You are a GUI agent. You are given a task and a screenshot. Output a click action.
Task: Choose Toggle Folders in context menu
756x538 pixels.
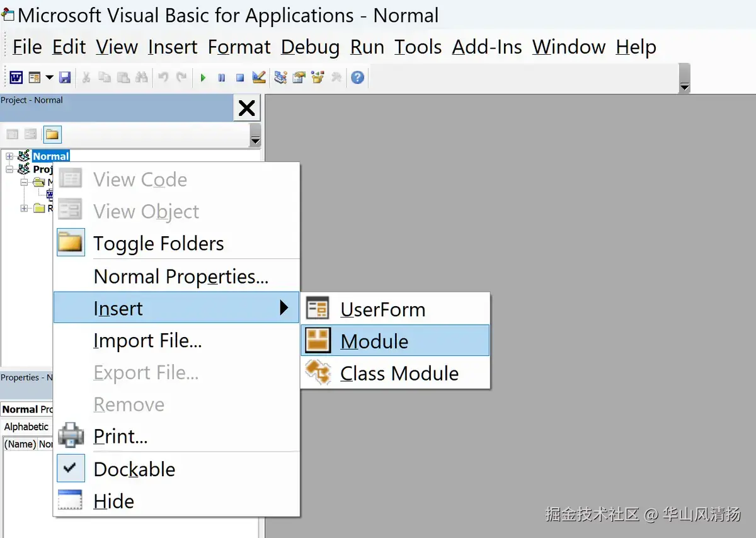(x=176, y=243)
